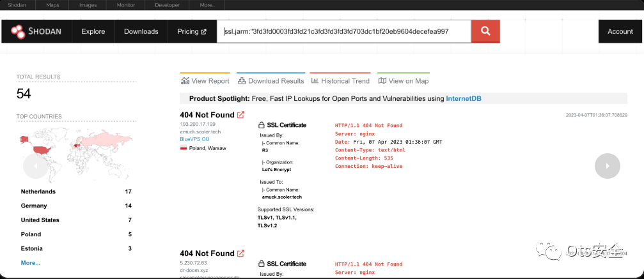
Task: Click the BlueVPS OU organization link
Action: pyautogui.click(x=194, y=139)
